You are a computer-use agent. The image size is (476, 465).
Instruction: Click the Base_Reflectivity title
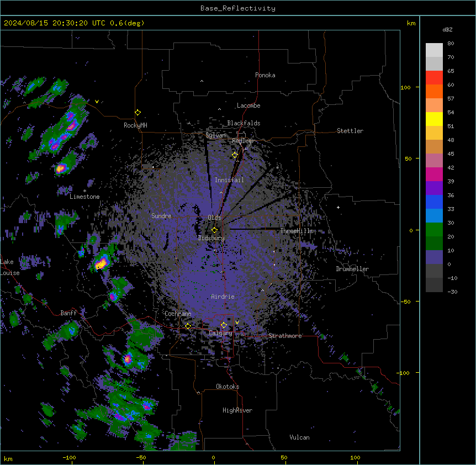[238, 8]
